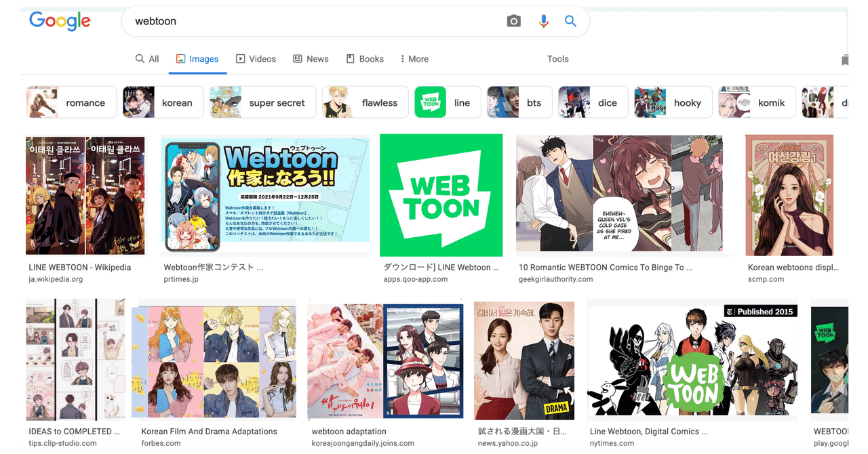Screen dimensions: 868x454
Task: Filter by the hooky chip
Action: [x=673, y=102]
